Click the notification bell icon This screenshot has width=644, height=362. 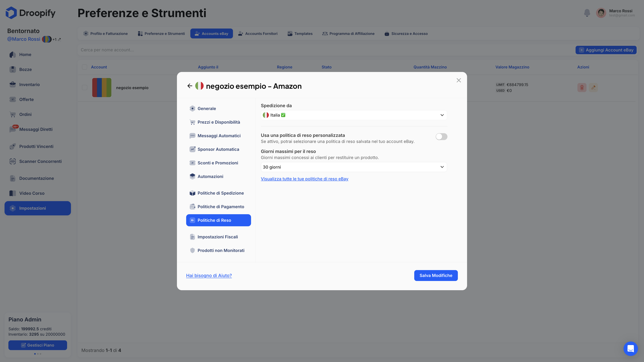(x=587, y=13)
